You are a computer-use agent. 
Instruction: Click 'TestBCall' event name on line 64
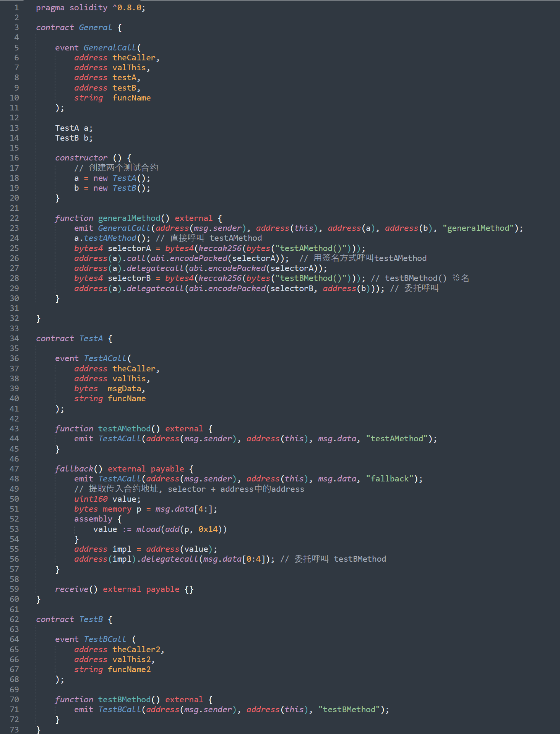pyautogui.click(x=106, y=639)
